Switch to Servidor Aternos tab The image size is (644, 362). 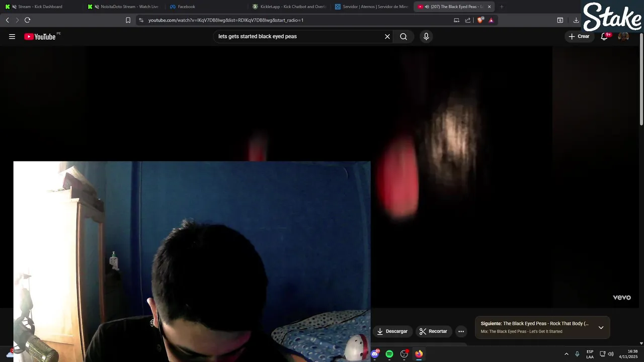(371, 7)
